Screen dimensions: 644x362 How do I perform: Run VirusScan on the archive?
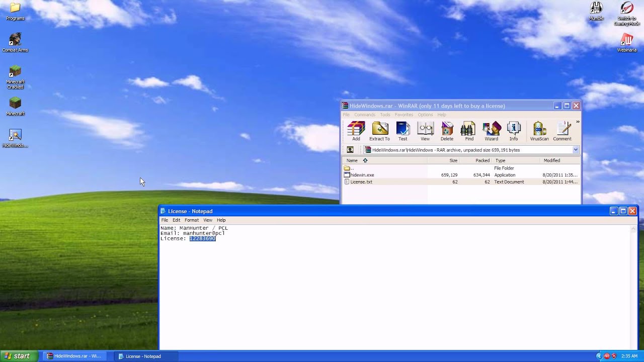539,131
